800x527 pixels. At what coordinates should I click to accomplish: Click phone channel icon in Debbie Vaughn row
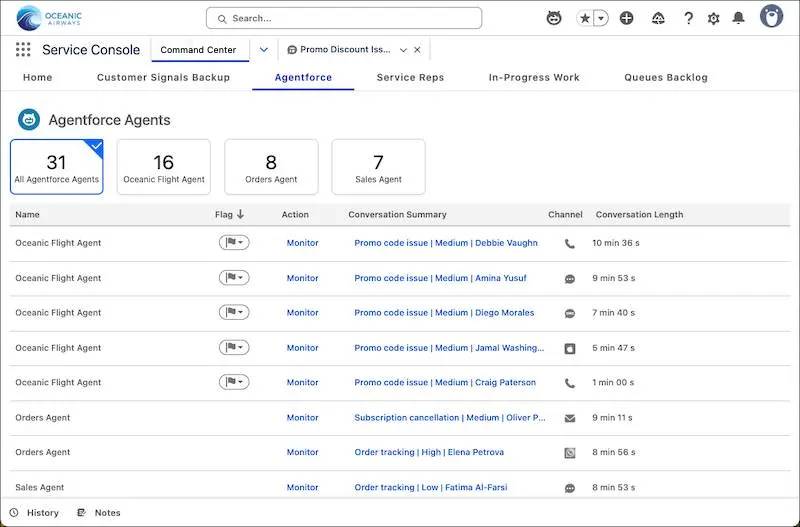(570, 244)
